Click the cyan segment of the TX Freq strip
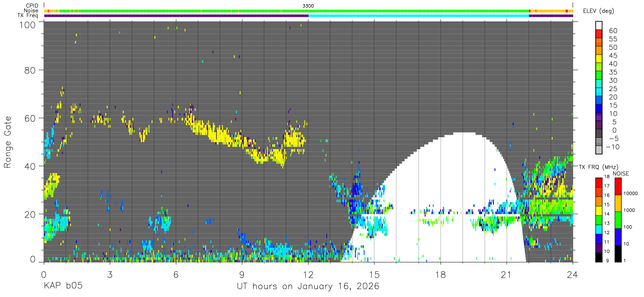The height and width of the screenshot is (297, 644). click(x=418, y=16)
